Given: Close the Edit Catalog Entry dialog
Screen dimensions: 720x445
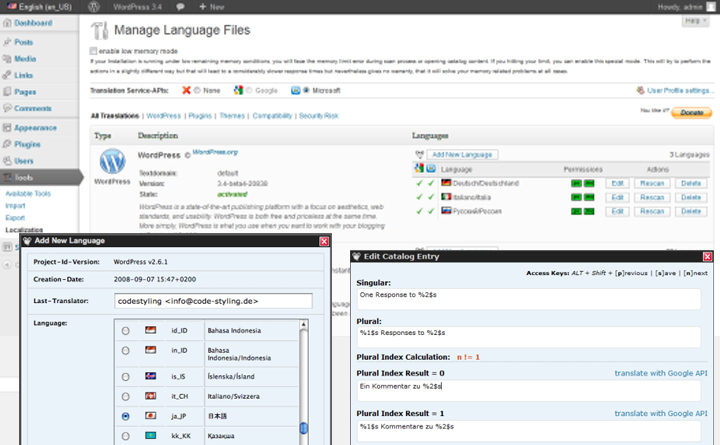Looking at the screenshot, I should (x=707, y=257).
